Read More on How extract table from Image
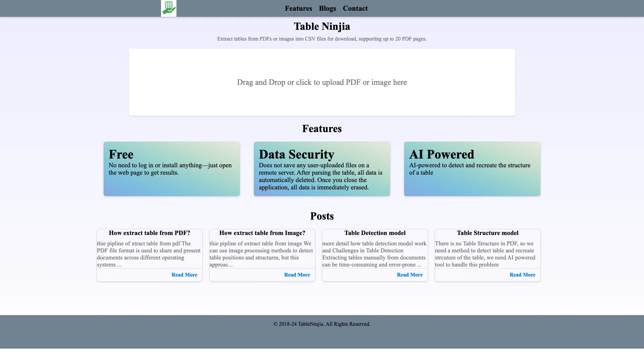The height and width of the screenshot is (362, 644). pos(297,275)
